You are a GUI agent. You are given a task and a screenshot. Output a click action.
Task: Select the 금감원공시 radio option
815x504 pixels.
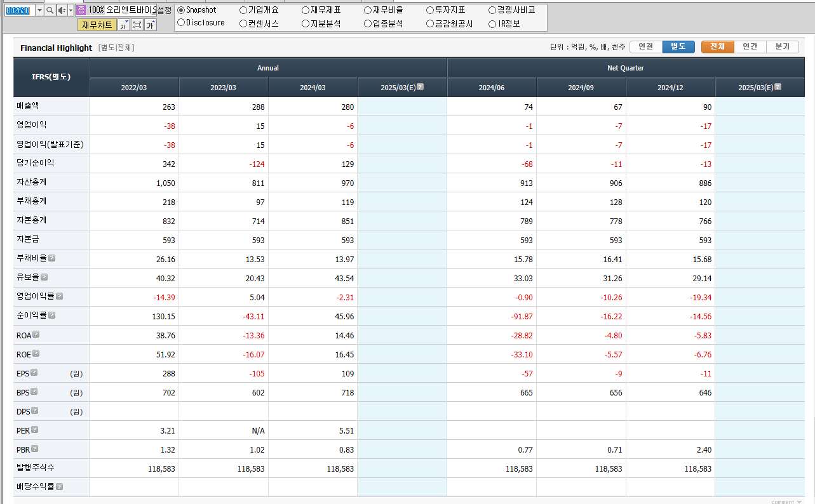tap(430, 23)
